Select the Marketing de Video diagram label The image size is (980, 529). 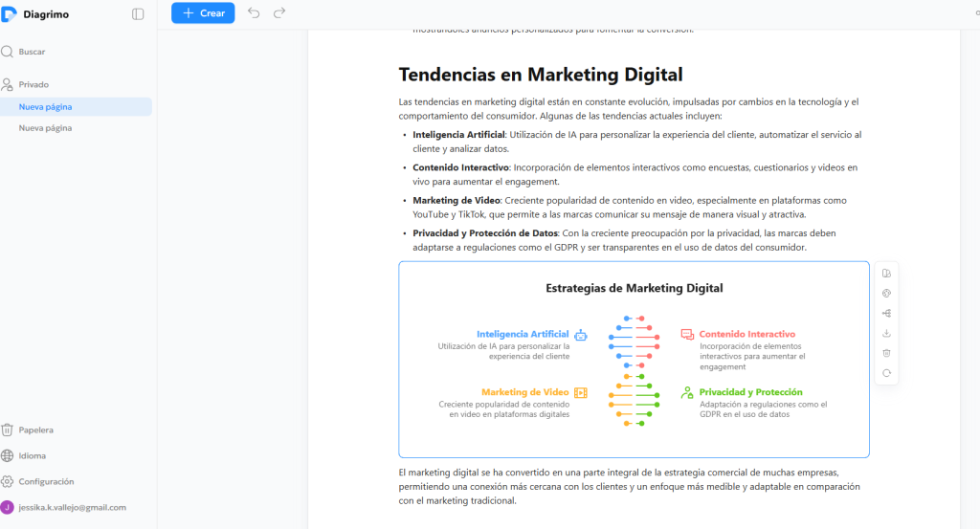[x=525, y=392]
